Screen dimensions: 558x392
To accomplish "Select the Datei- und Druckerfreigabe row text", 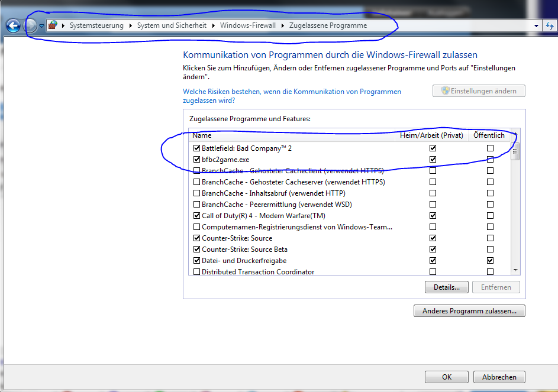I will pyautogui.click(x=244, y=261).
